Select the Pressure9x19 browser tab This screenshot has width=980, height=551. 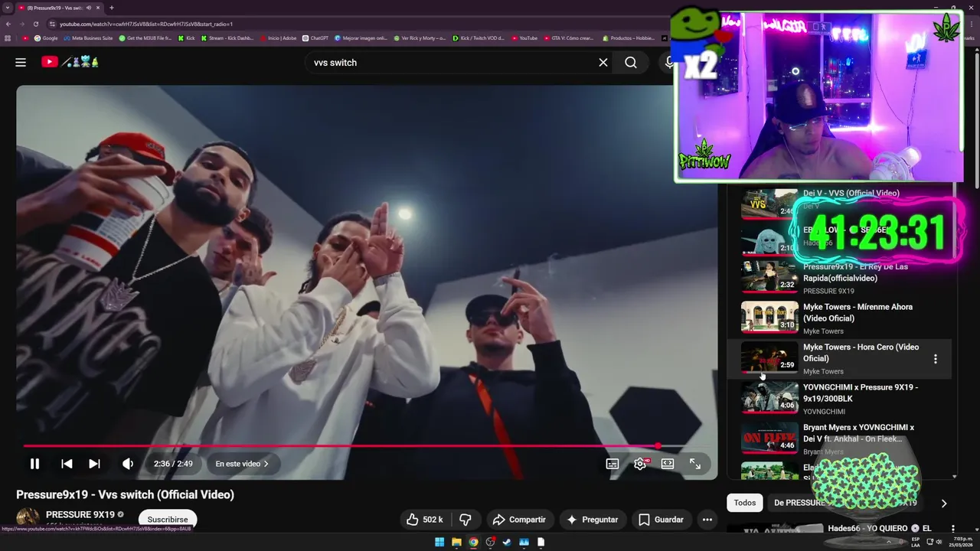pos(59,8)
